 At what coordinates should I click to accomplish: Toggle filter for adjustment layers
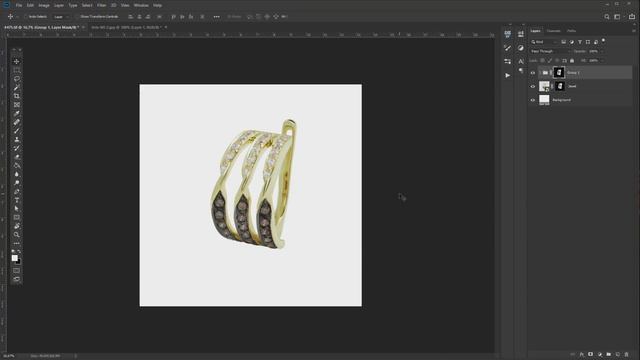point(571,42)
